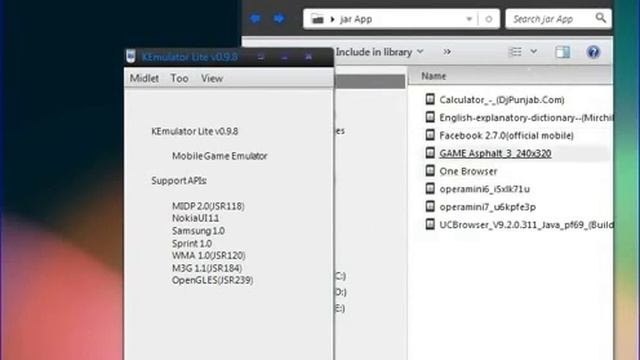The width and height of the screenshot is (640, 360).
Task: Open the view options dropdown arrow
Action: pos(533,52)
